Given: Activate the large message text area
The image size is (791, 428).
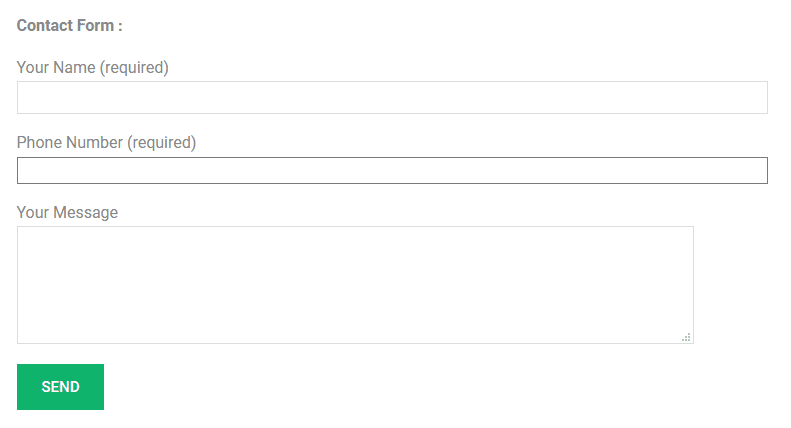Looking at the screenshot, I should pos(355,285).
